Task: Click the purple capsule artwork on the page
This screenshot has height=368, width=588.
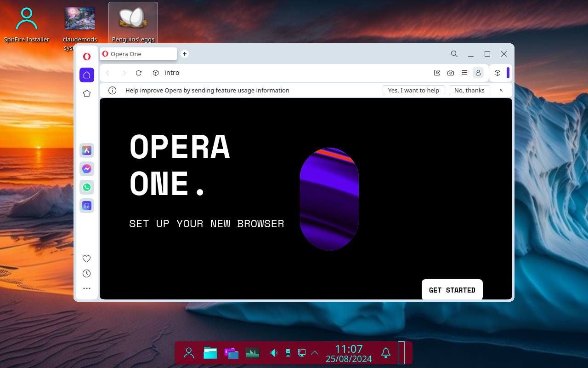Action: tap(329, 199)
